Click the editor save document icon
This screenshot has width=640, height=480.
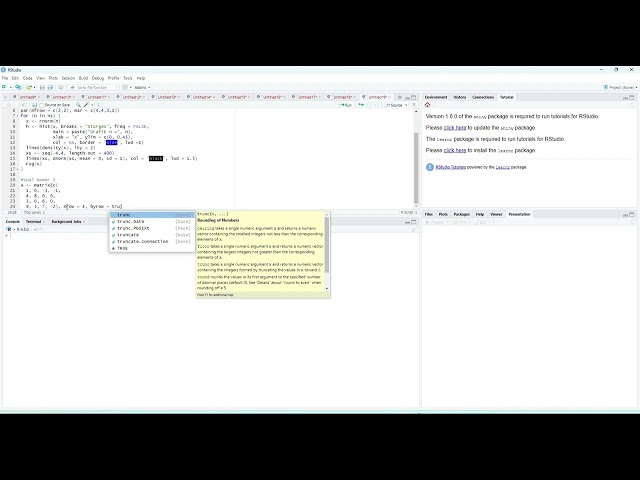[35, 105]
